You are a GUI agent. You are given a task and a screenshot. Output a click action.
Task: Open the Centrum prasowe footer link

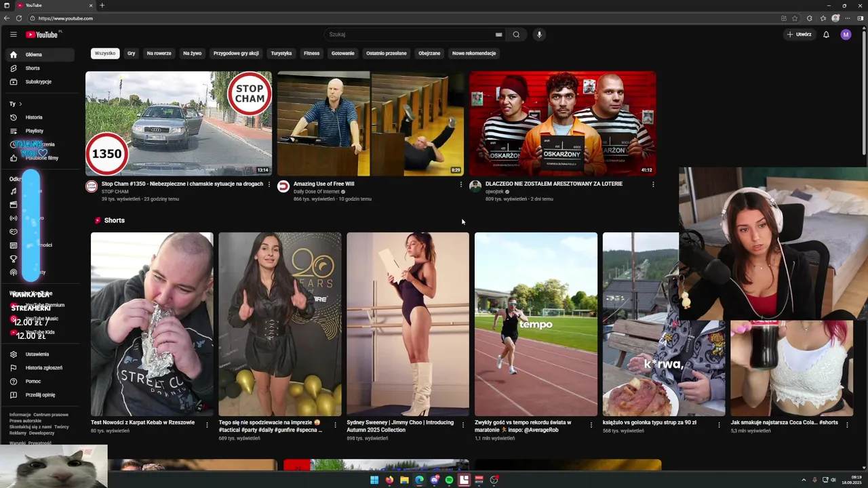(x=51, y=415)
